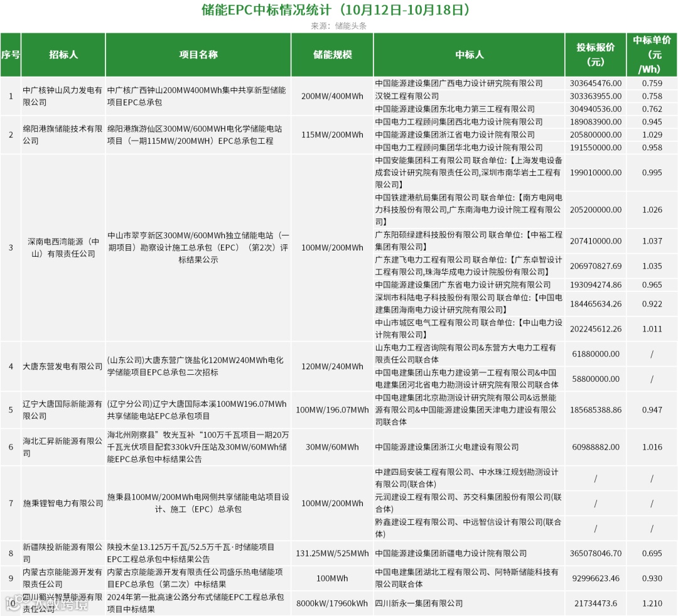This screenshot has width=678, height=616.
Task: Click price value 185685388.86
Action: point(595,409)
